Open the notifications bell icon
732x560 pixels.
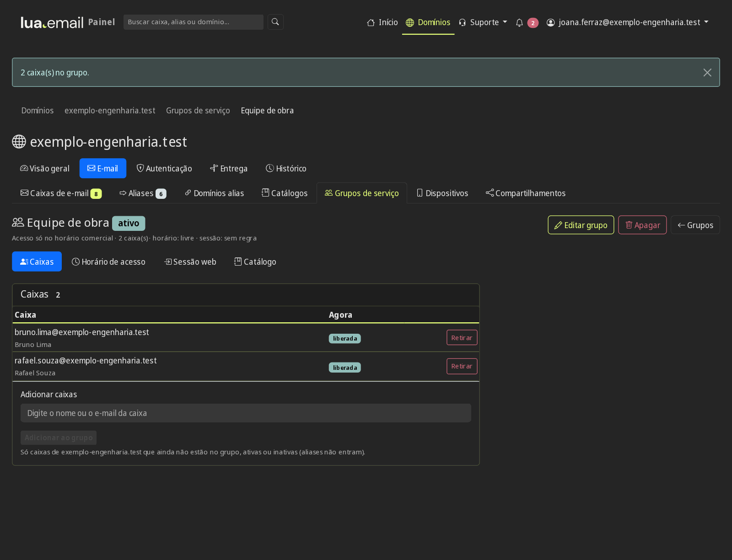pyautogui.click(x=519, y=22)
